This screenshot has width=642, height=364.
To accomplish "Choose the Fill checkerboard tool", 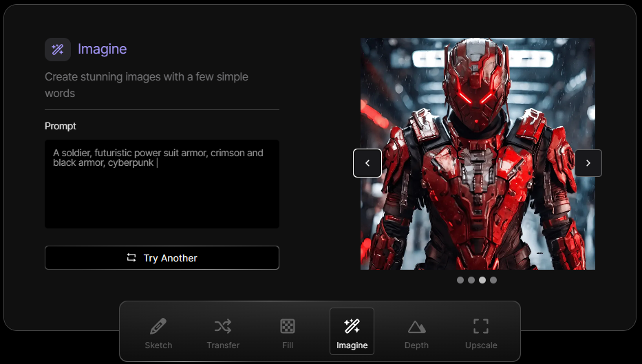I will click(288, 332).
